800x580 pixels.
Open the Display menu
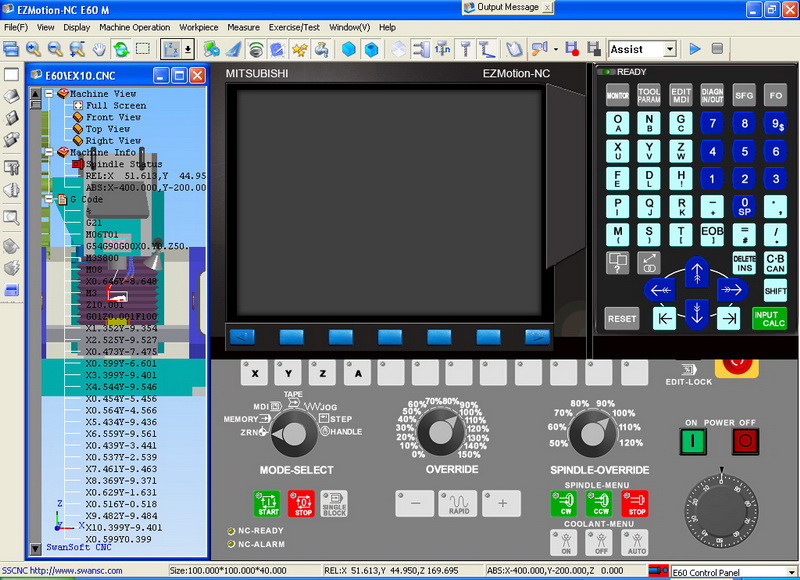(77, 27)
